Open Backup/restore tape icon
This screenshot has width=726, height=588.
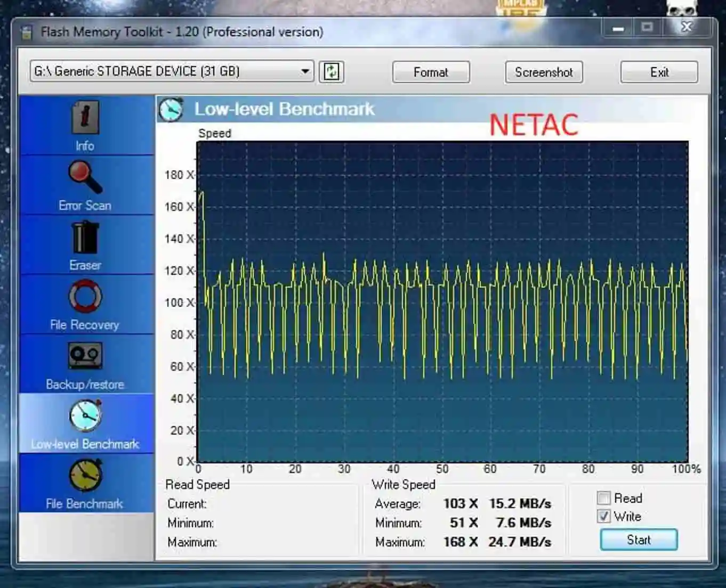click(85, 355)
